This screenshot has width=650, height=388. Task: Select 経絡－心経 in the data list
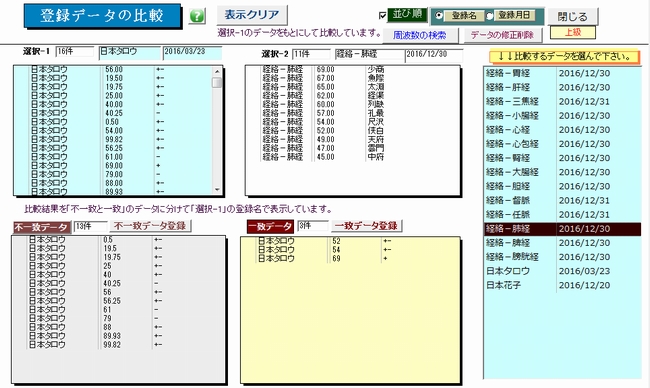pos(563,130)
